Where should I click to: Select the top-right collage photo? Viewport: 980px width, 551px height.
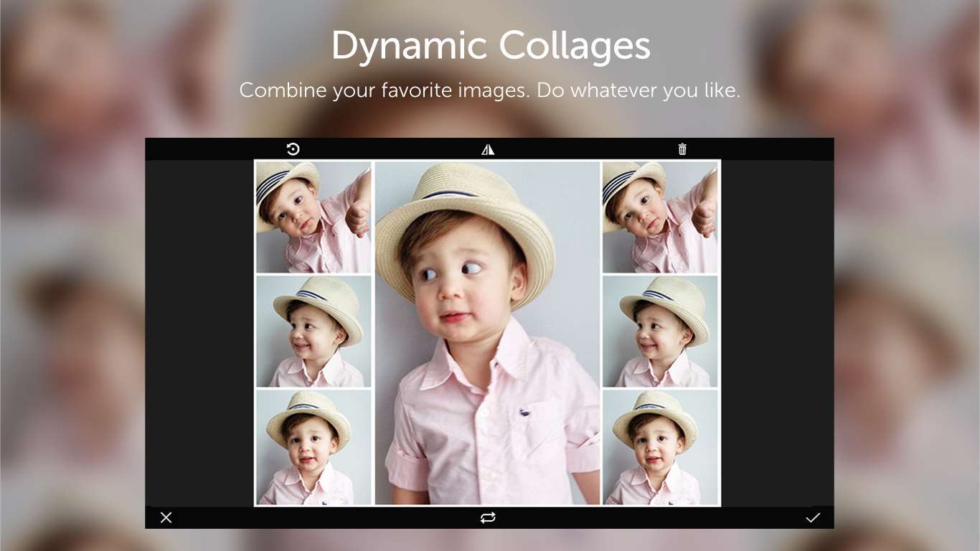(660, 217)
